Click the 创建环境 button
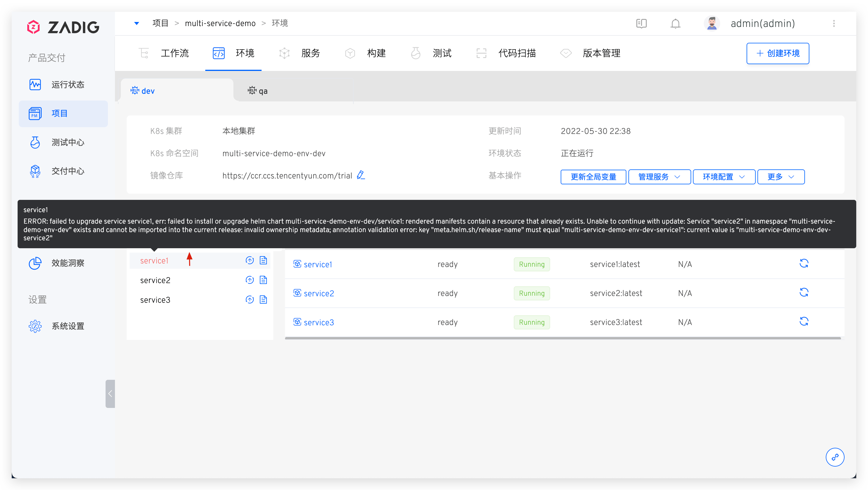 pos(778,53)
